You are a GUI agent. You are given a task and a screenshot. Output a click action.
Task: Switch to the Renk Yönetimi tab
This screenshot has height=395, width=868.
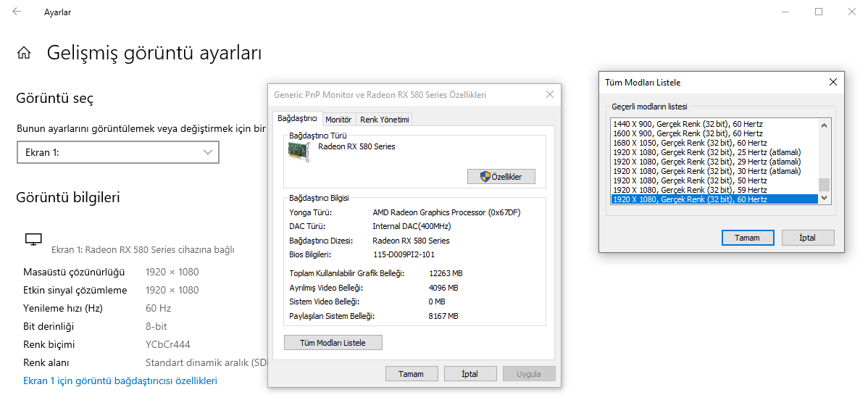click(x=384, y=120)
